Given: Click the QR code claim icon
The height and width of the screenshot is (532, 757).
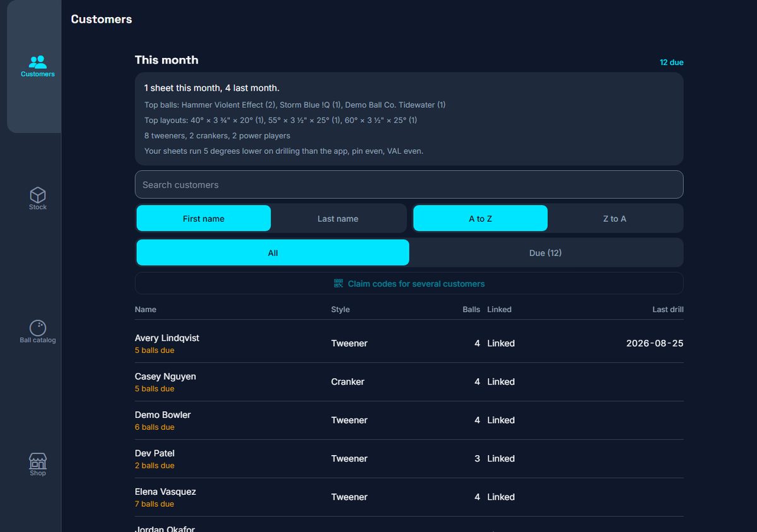Looking at the screenshot, I should pyautogui.click(x=339, y=284).
